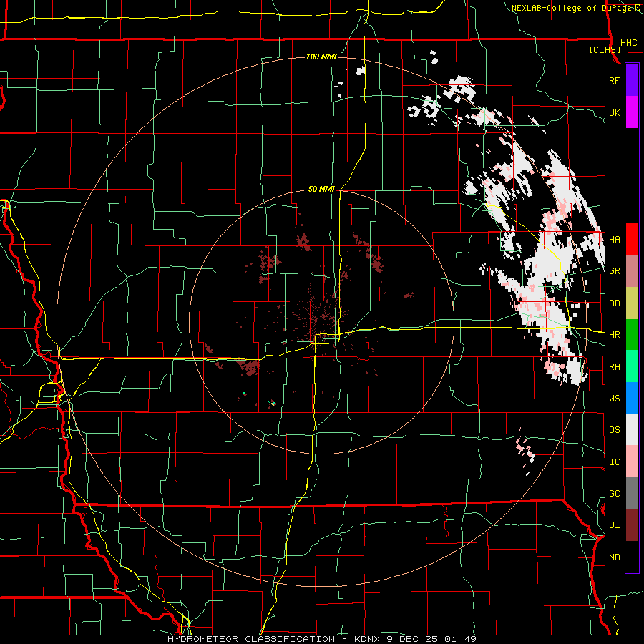The height and width of the screenshot is (644, 644).
Task: Click the BI brown legend block
Action: coord(632,525)
